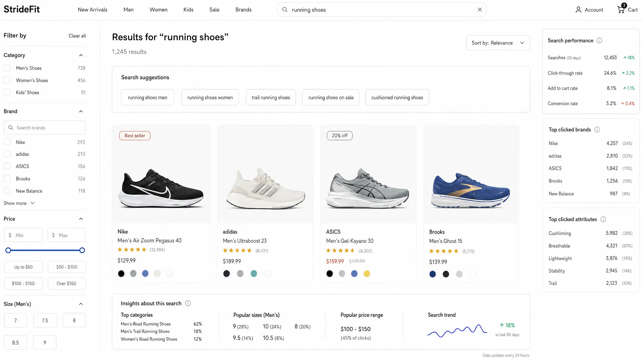
Task: Pick the navy swatch on Brooks Ghost 15
Action: [x=433, y=274]
